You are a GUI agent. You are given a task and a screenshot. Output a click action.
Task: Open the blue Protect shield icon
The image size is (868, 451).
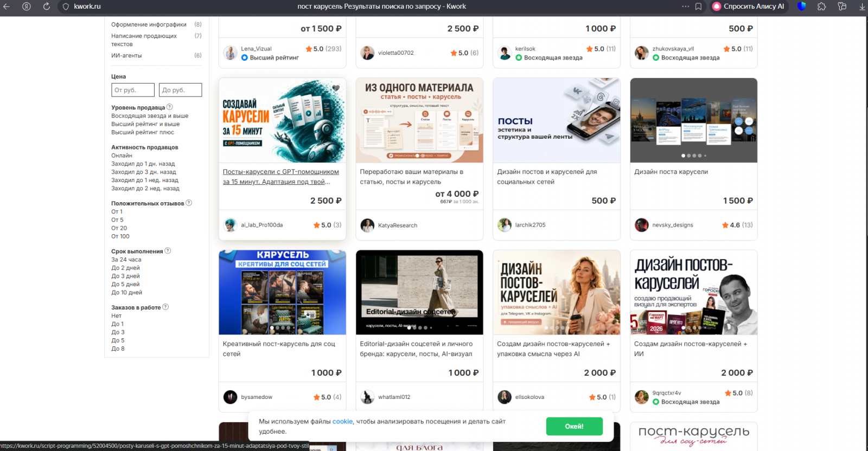click(x=802, y=7)
